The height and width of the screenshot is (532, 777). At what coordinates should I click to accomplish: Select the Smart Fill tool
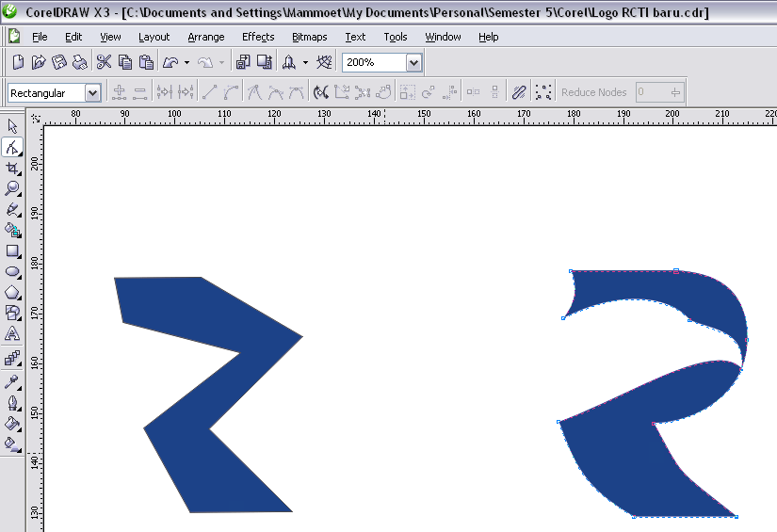(x=12, y=230)
